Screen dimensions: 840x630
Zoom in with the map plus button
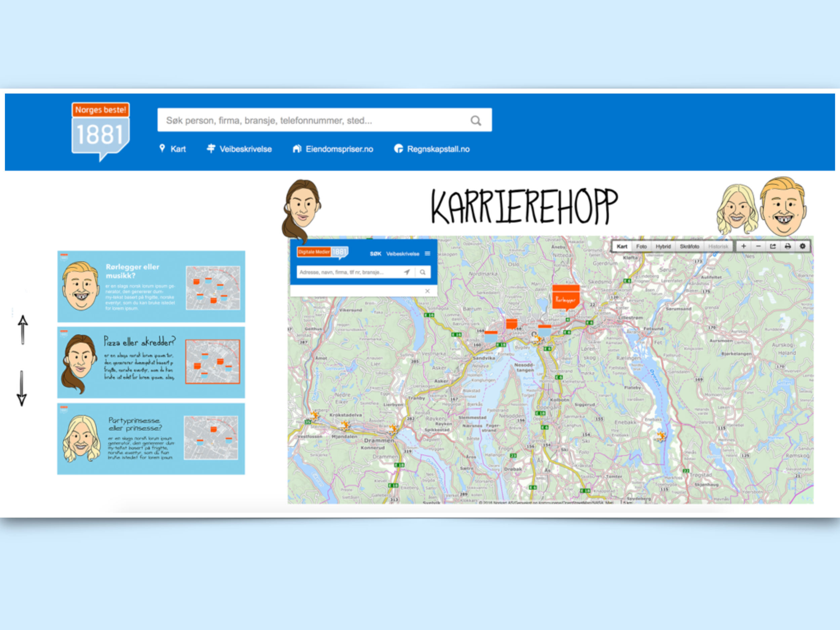click(x=744, y=246)
